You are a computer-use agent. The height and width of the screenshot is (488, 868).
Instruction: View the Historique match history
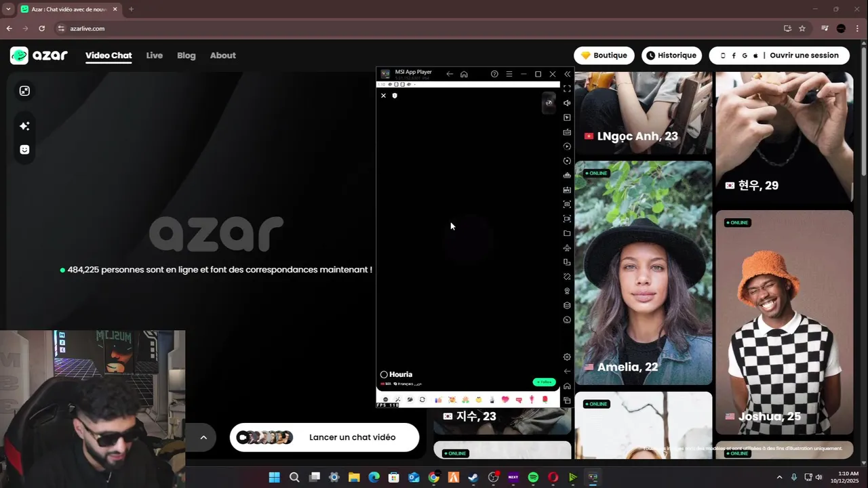point(671,56)
